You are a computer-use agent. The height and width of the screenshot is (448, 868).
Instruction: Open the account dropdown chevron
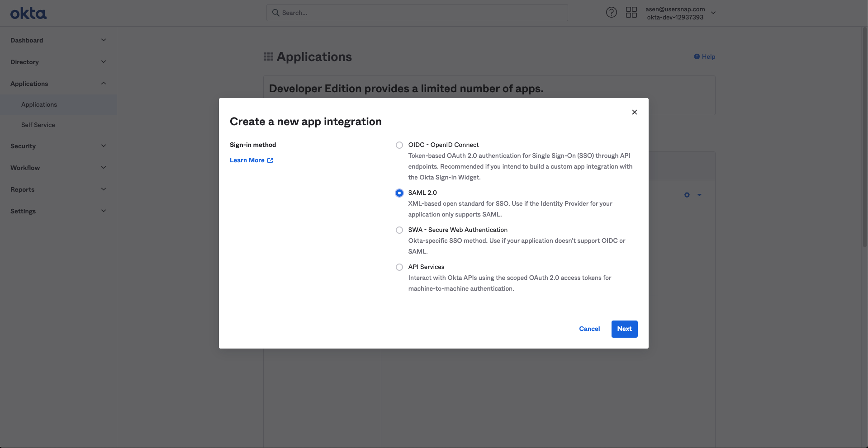click(713, 13)
